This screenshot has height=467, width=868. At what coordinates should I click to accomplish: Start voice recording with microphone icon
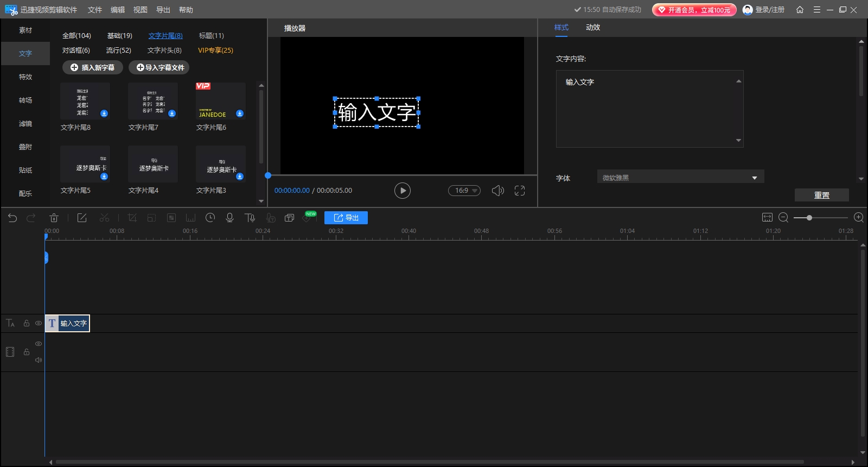[x=229, y=218]
